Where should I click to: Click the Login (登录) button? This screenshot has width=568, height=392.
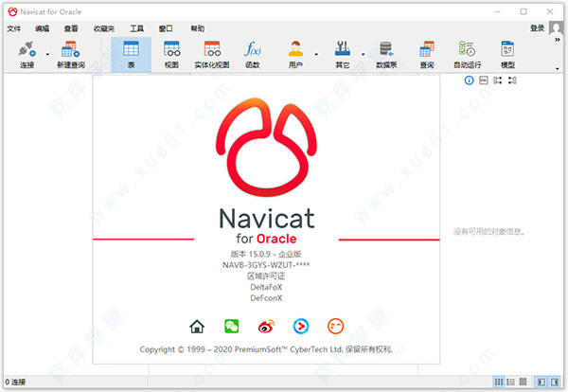tap(537, 28)
